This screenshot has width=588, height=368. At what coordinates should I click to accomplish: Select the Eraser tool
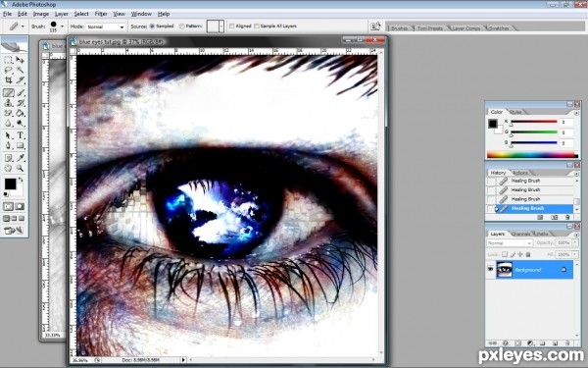pos(8,113)
